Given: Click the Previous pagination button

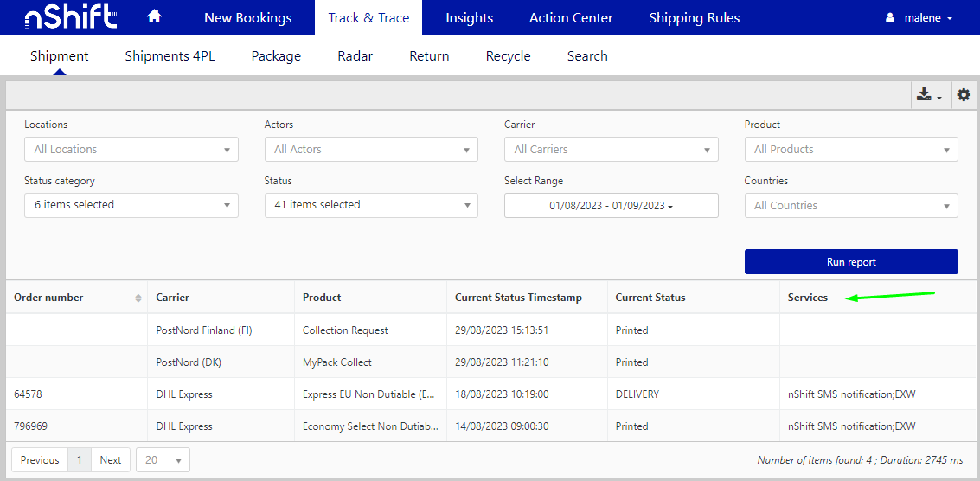Looking at the screenshot, I should click(40, 460).
